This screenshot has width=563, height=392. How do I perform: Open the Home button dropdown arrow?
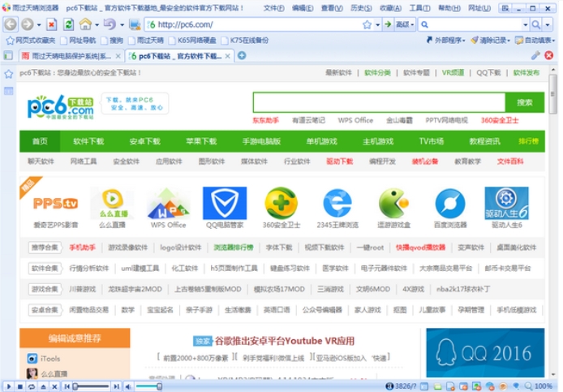(x=97, y=25)
